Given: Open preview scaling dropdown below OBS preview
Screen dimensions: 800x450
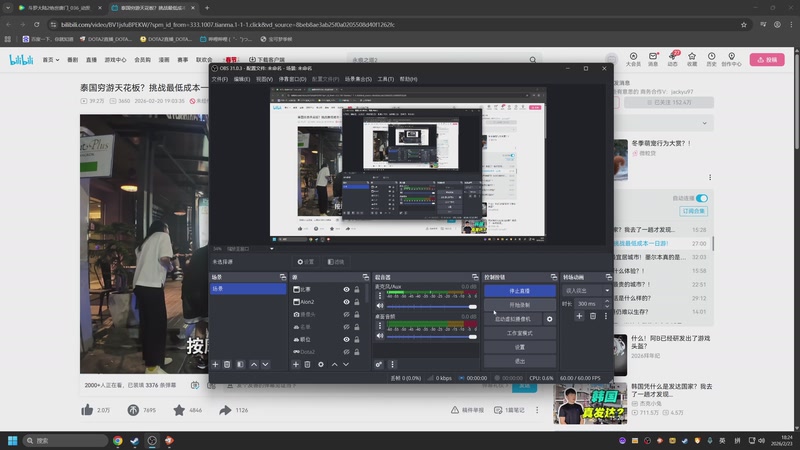Looking at the screenshot, I should click(x=271, y=249).
